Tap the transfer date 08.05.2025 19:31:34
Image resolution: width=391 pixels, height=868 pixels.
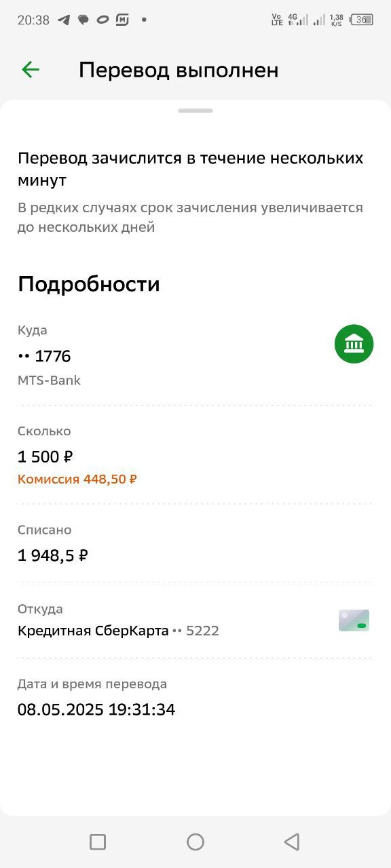(96, 710)
